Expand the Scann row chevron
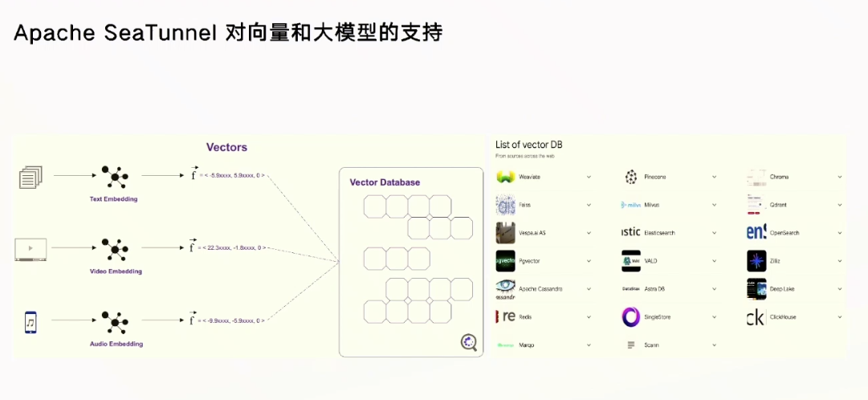 714,345
